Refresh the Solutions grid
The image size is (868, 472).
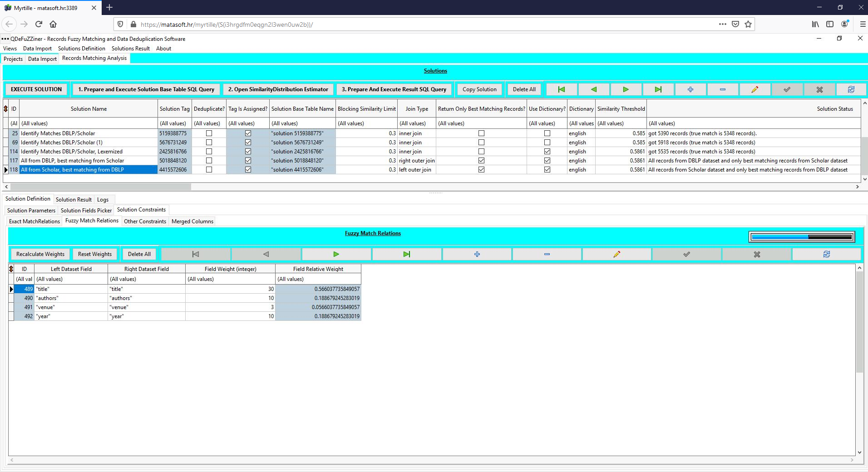click(851, 89)
